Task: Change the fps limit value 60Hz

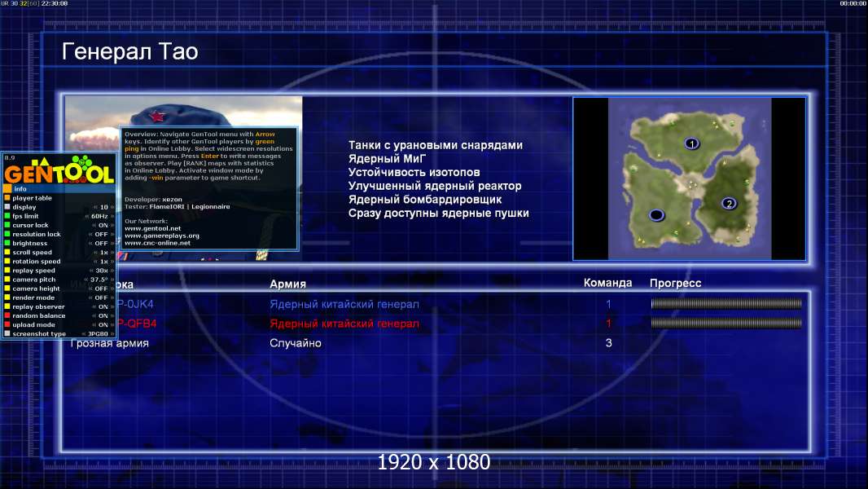Action: [x=99, y=216]
